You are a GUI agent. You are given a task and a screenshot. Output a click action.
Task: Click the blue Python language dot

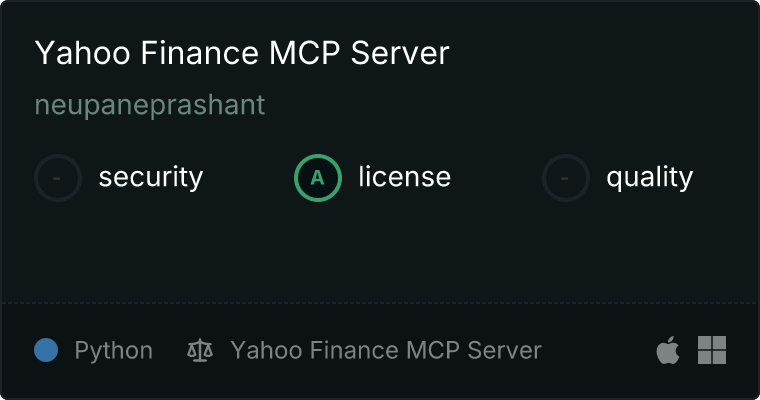pyautogui.click(x=46, y=350)
